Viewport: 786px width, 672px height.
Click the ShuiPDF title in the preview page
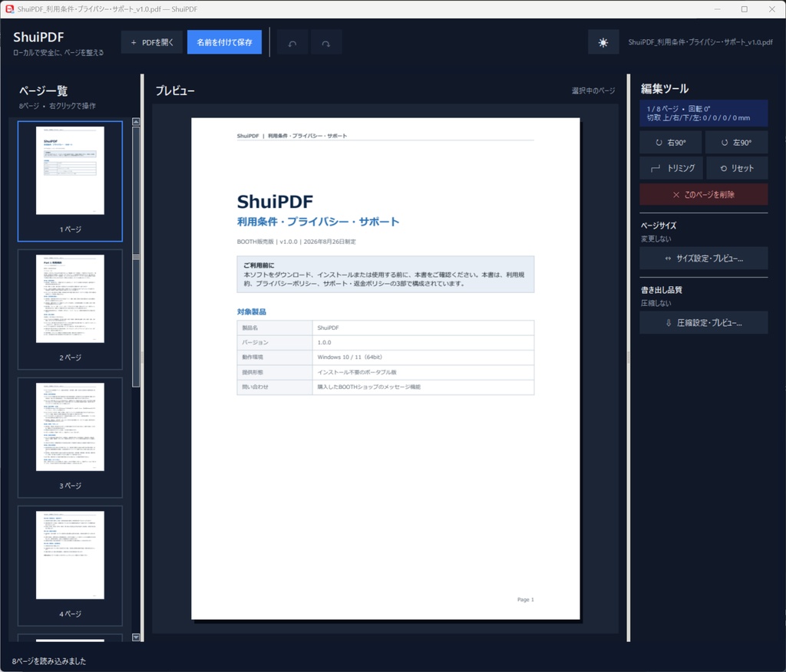coord(275,202)
